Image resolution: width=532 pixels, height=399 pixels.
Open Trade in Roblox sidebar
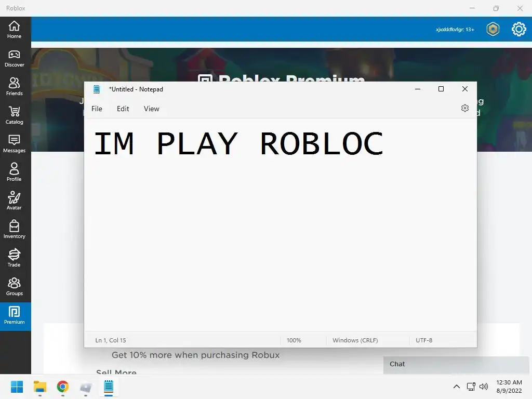tap(14, 258)
